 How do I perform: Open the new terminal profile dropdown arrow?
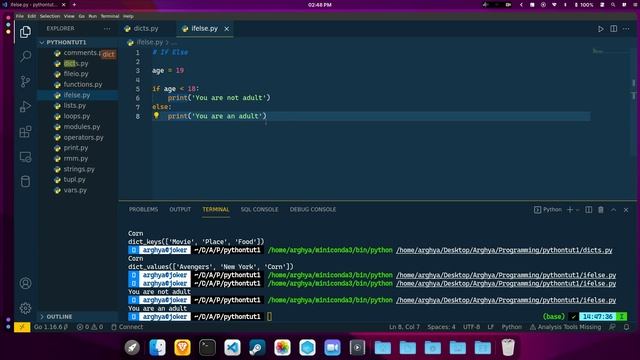click(x=578, y=210)
